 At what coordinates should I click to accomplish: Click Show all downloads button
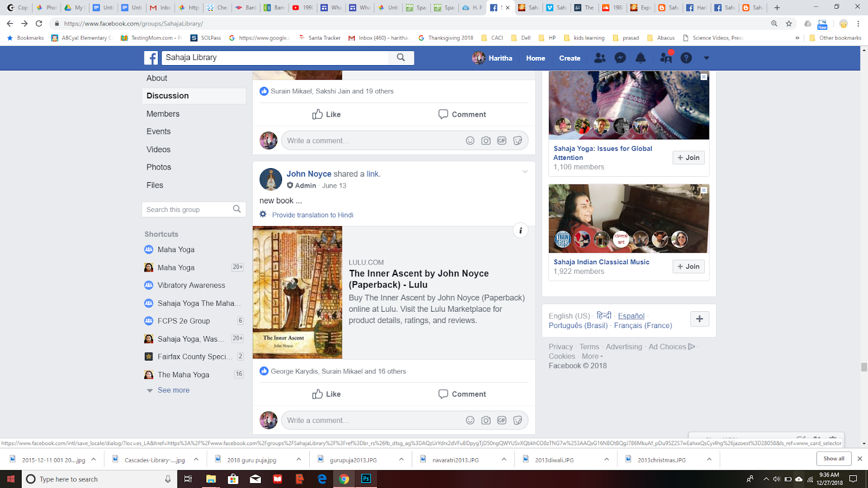(834, 459)
